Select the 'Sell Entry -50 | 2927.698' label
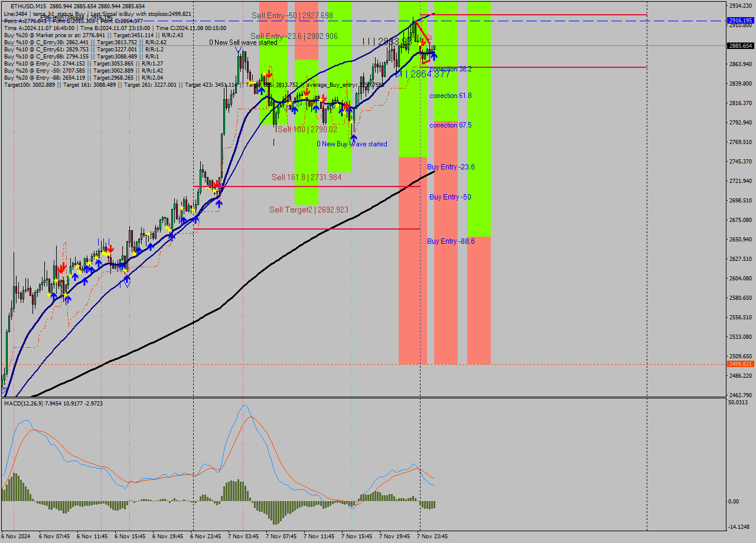The image size is (756, 543). pyautogui.click(x=292, y=15)
